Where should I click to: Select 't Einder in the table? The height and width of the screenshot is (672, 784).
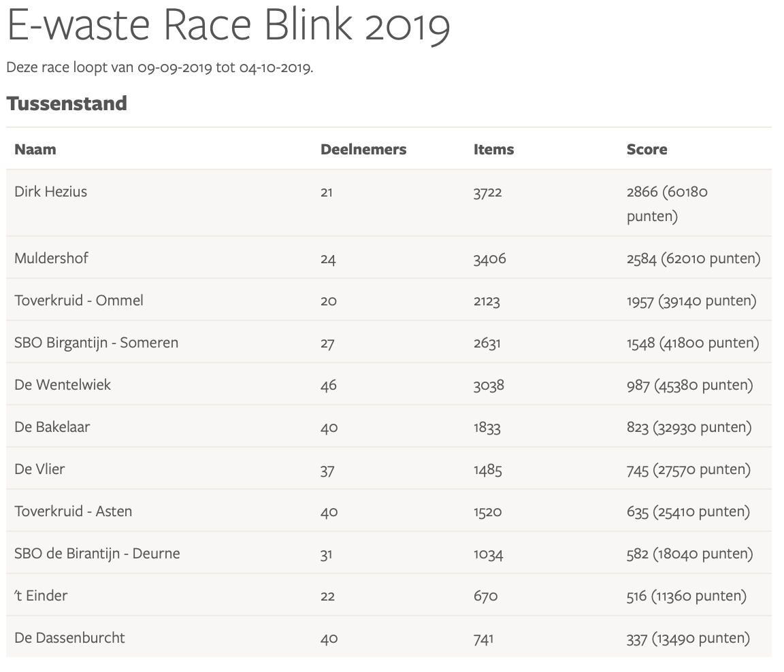(x=42, y=596)
